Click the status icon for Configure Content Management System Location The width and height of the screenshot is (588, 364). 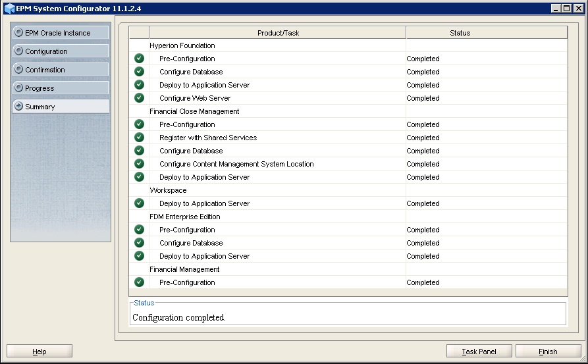click(x=139, y=164)
